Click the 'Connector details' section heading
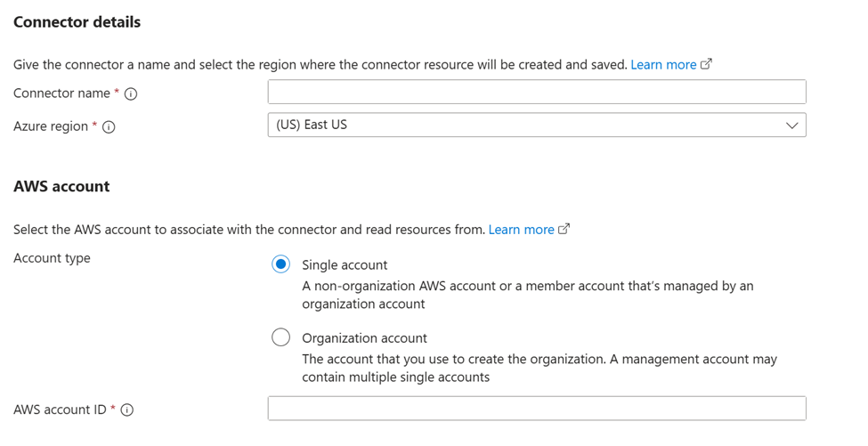Image resolution: width=868 pixels, height=446 pixels. 77,22
